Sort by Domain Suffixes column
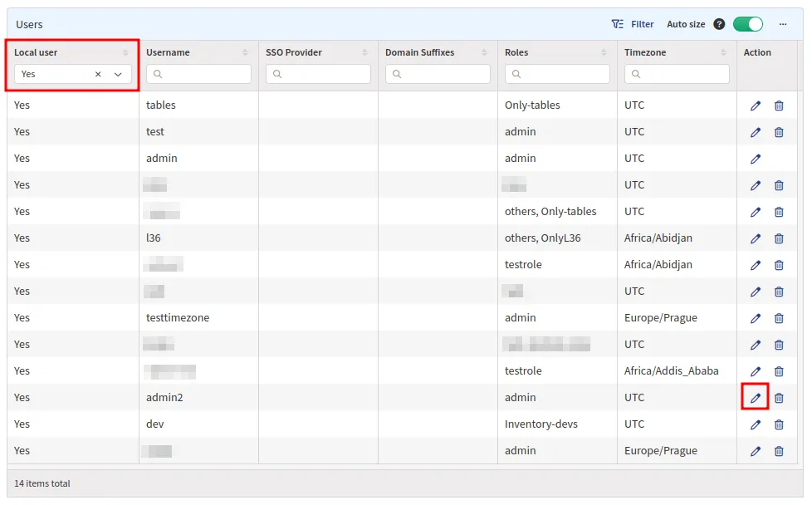812x505 pixels. pos(484,52)
